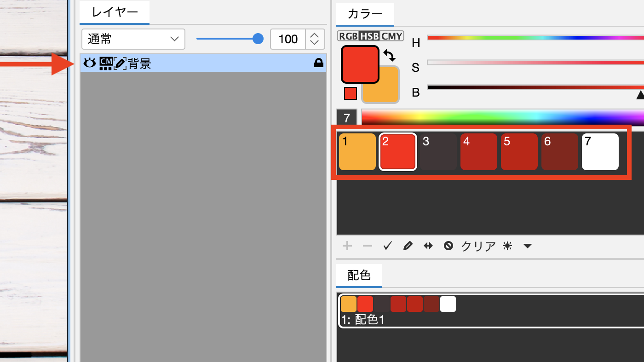Screen dimensions: 644x362
Task: Click the minus icon to remove palette color
Action: tap(367, 246)
